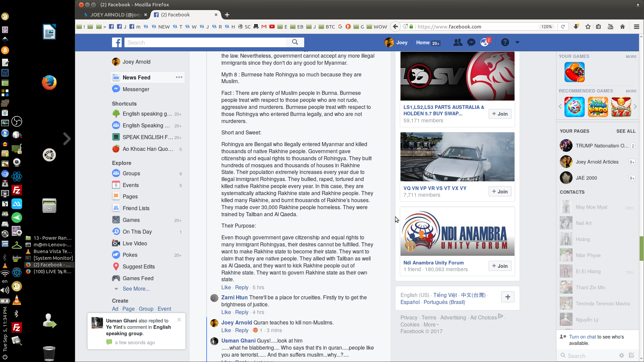Start new message compose icon

[632, 355]
